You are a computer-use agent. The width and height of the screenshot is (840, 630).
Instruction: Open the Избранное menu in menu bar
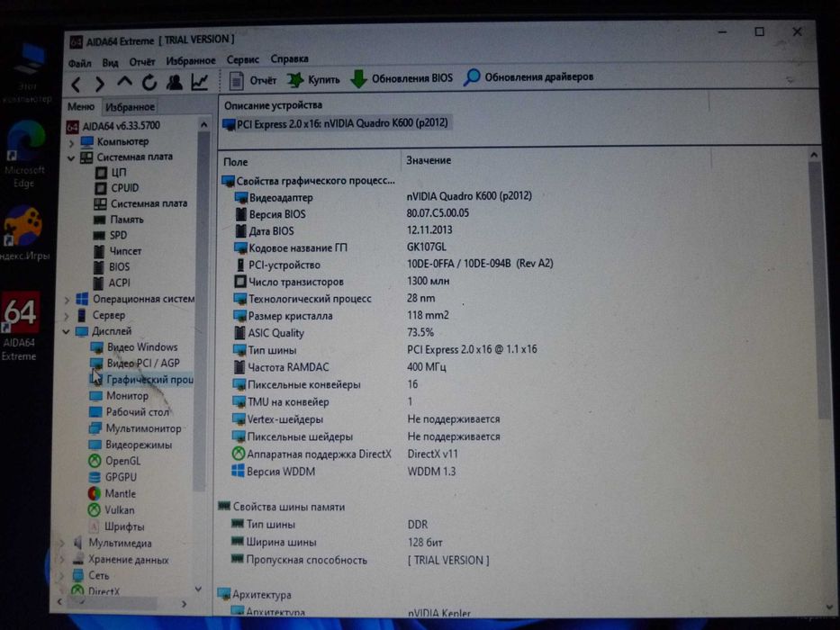191,61
